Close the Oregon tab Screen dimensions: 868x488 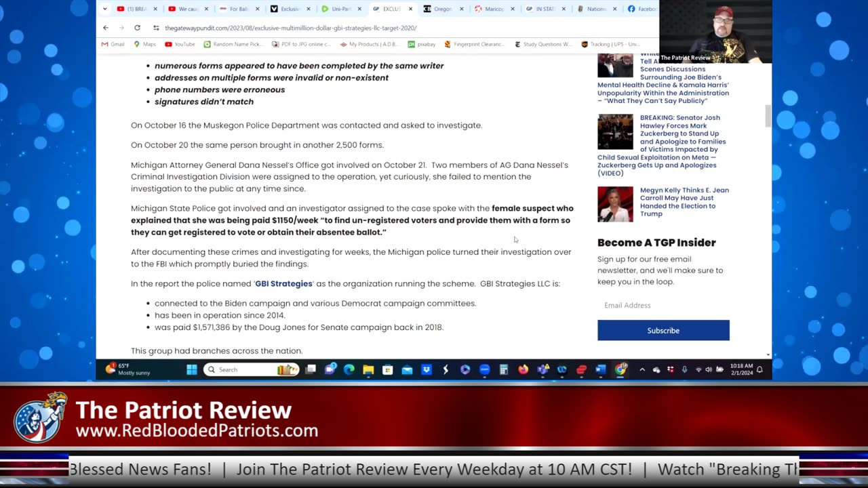tap(462, 9)
